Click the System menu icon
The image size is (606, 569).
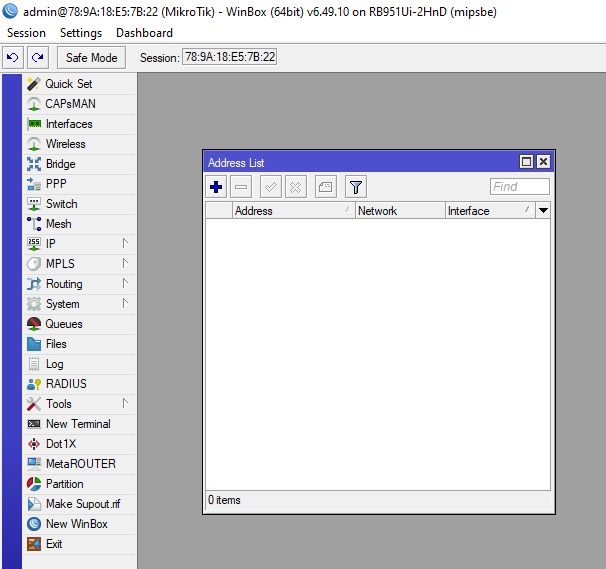coord(34,304)
